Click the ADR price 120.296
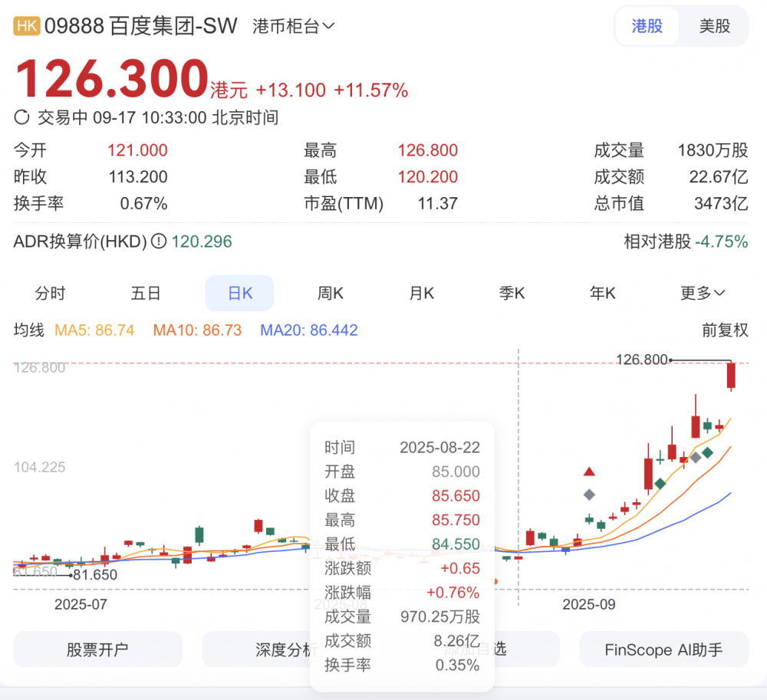 click(202, 242)
